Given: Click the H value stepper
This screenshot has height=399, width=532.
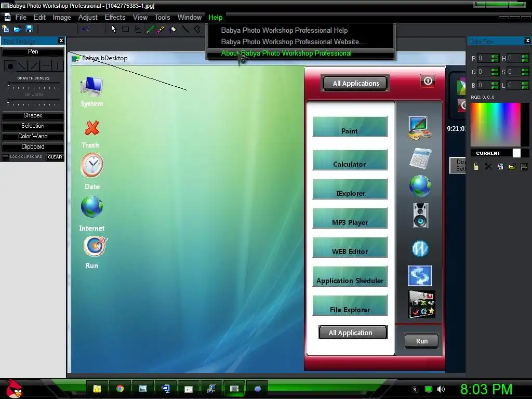Looking at the screenshot, I should 525,58.
